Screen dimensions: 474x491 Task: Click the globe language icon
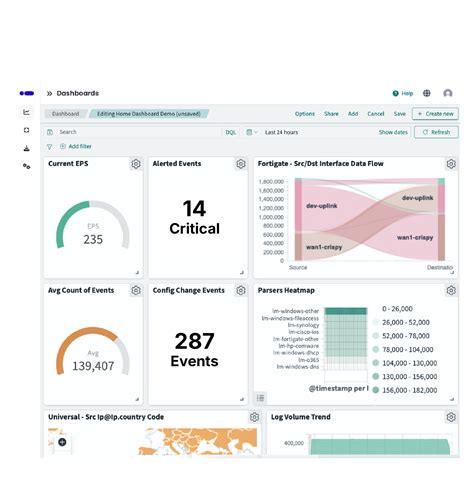(427, 93)
